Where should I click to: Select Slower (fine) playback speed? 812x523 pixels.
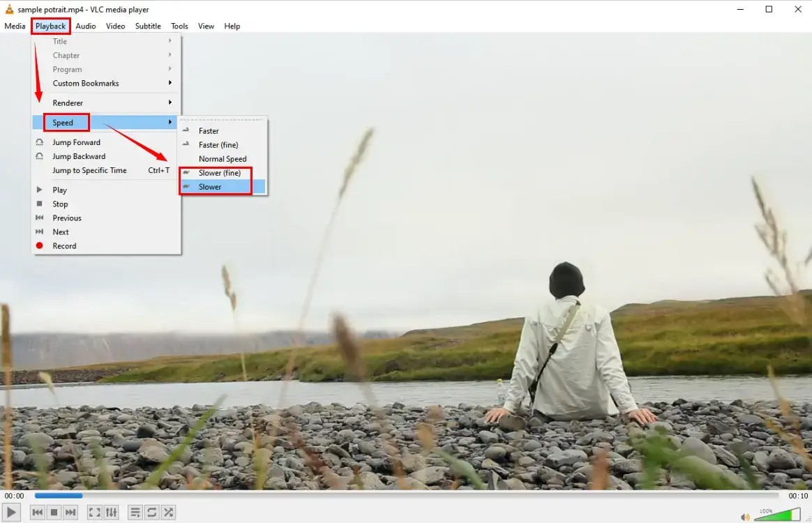click(x=218, y=172)
